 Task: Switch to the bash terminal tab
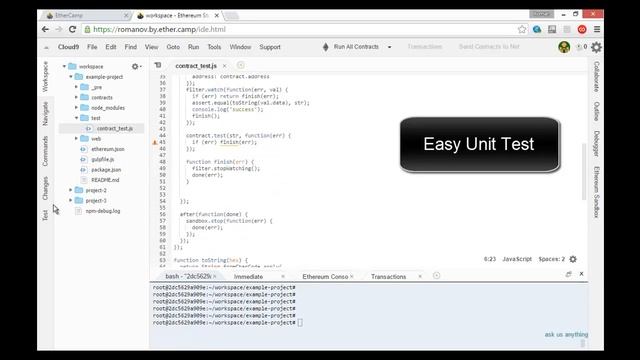(188, 276)
